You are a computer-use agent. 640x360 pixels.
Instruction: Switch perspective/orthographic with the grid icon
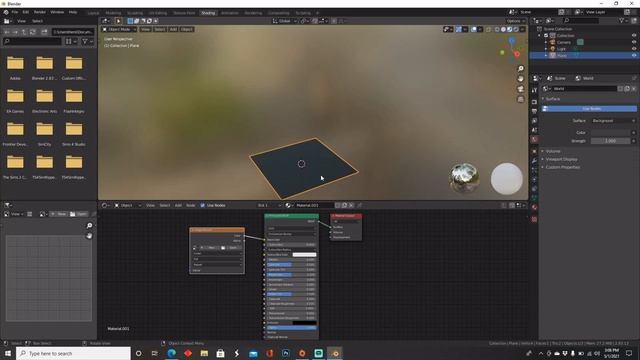(520, 99)
